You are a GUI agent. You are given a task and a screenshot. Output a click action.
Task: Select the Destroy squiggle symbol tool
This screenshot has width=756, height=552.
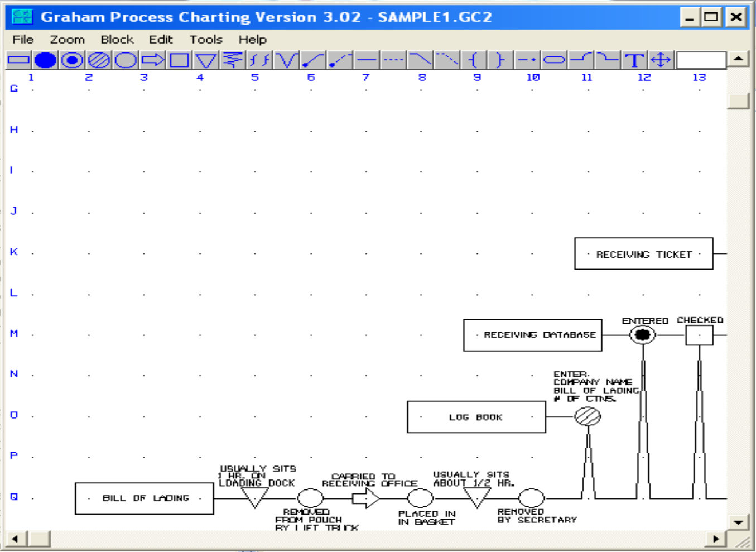pyautogui.click(x=232, y=60)
